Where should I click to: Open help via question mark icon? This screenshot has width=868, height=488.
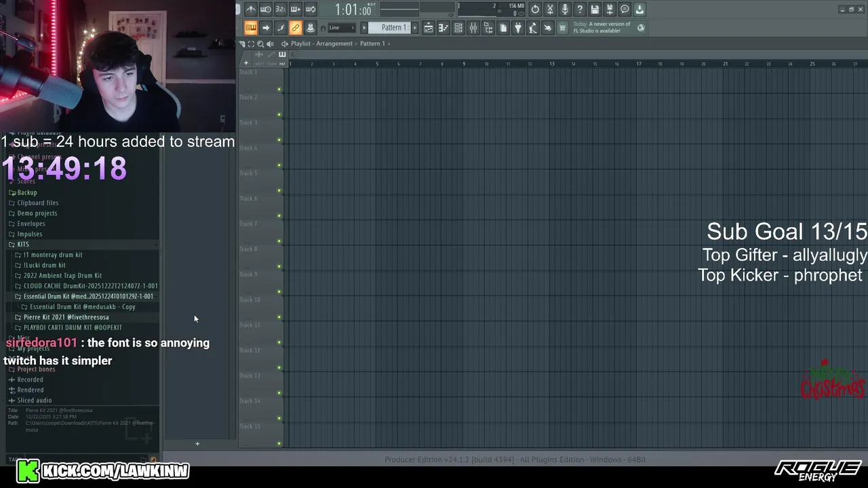point(580,9)
